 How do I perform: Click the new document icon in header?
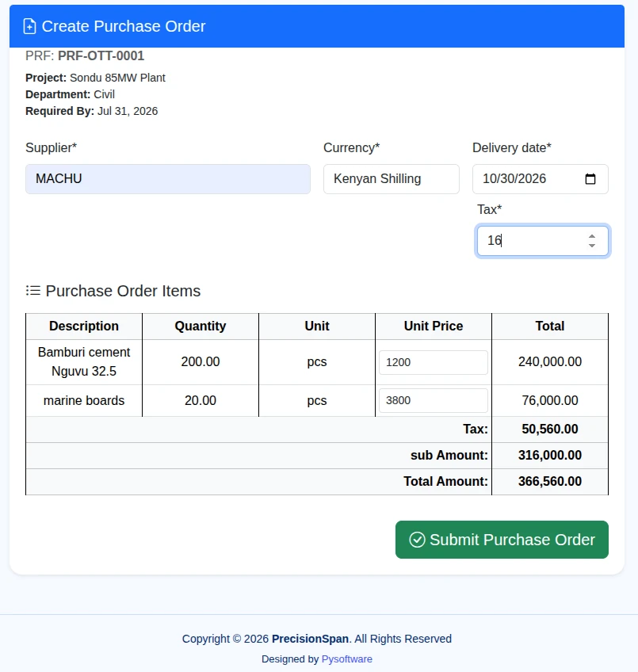pos(29,27)
